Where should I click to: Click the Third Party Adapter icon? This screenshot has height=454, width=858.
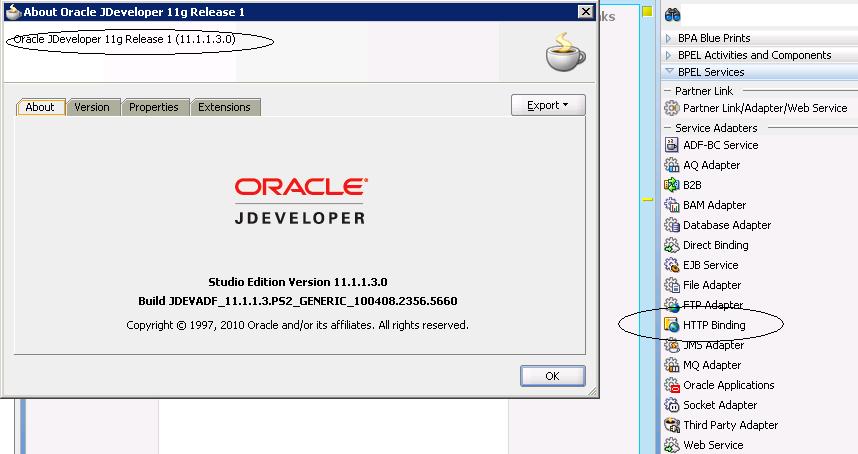point(671,425)
